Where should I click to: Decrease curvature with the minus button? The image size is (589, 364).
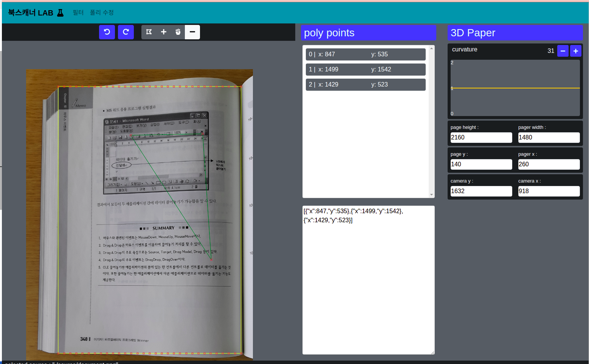563,51
